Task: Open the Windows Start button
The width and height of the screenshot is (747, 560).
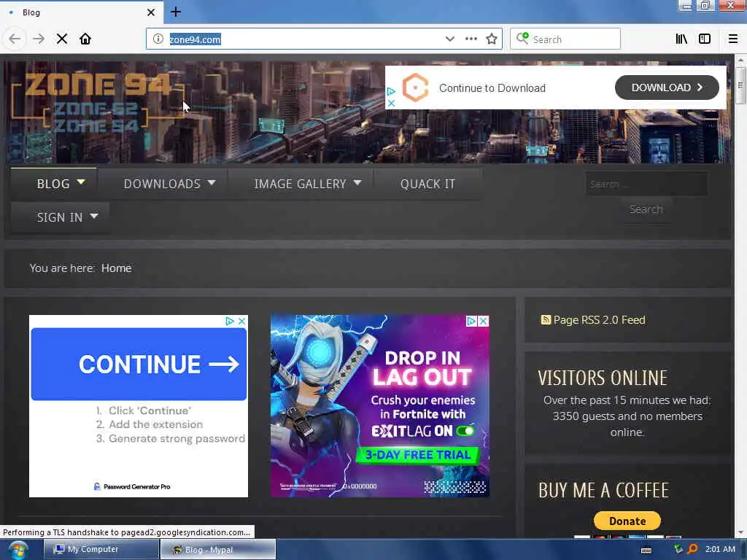Action: (18, 550)
